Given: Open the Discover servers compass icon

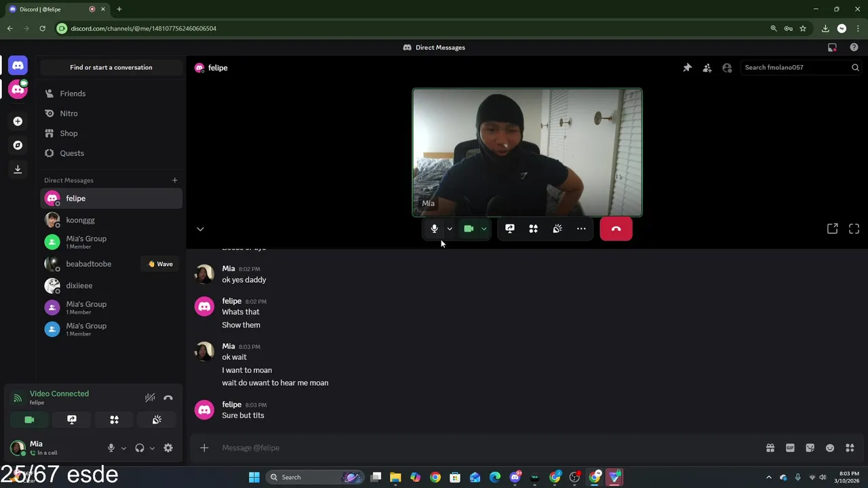Looking at the screenshot, I should tap(18, 145).
